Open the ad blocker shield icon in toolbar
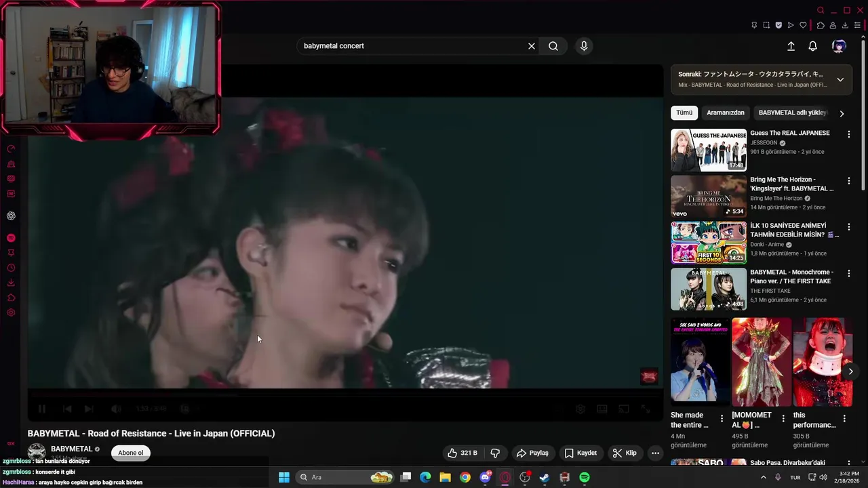868x488 pixels. pyautogui.click(x=778, y=25)
